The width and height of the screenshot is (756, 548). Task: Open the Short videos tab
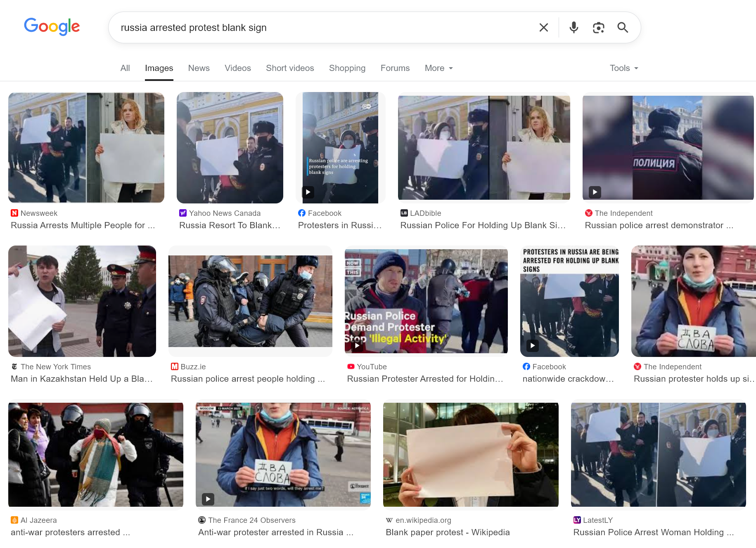290,68
